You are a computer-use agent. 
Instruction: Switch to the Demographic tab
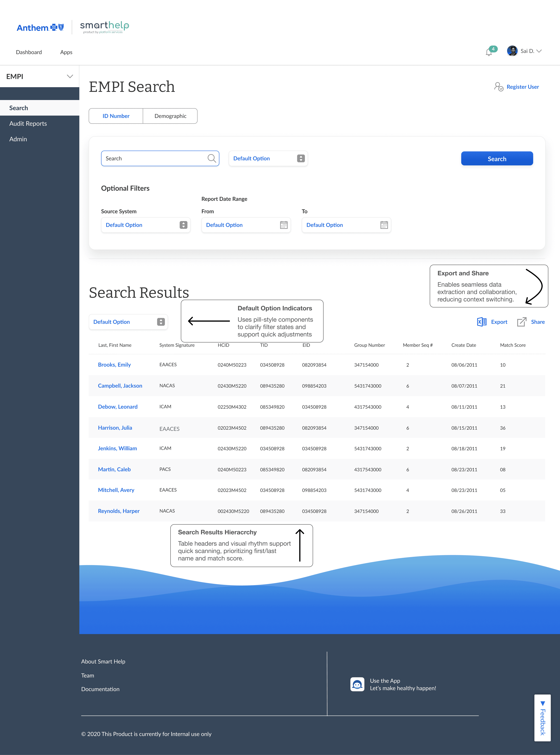click(170, 116)
